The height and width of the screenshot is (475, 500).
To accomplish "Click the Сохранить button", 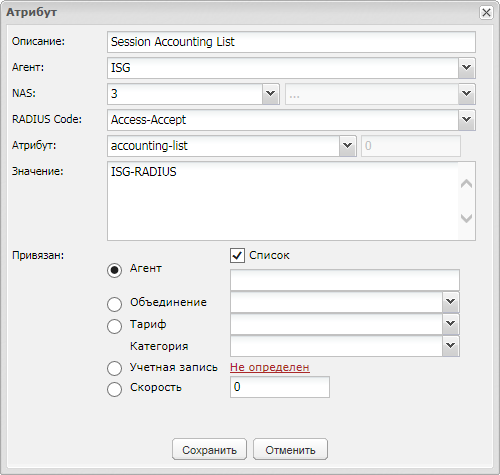I will click(x=209, y=449).
